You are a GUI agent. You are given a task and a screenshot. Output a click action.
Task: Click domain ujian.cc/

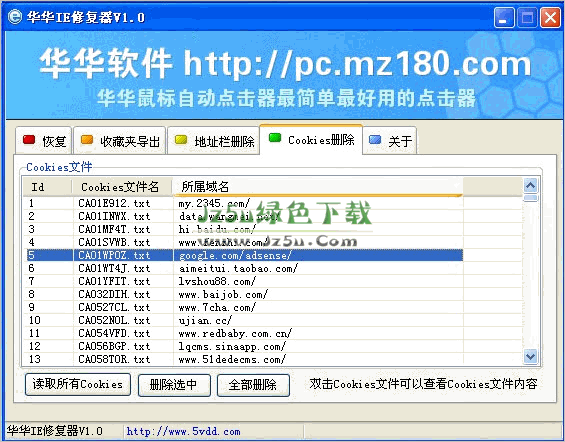point(205,320)
